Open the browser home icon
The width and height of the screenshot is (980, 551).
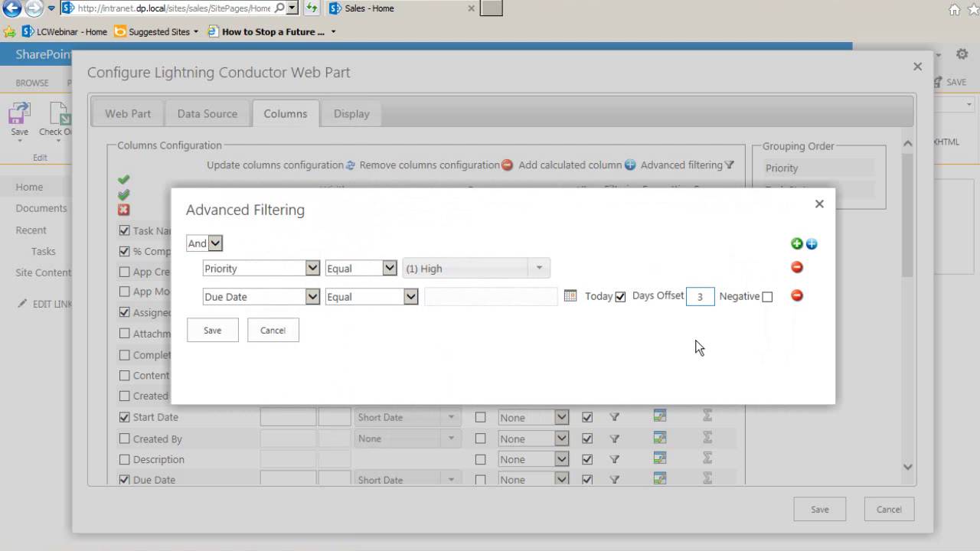[954, 9]
